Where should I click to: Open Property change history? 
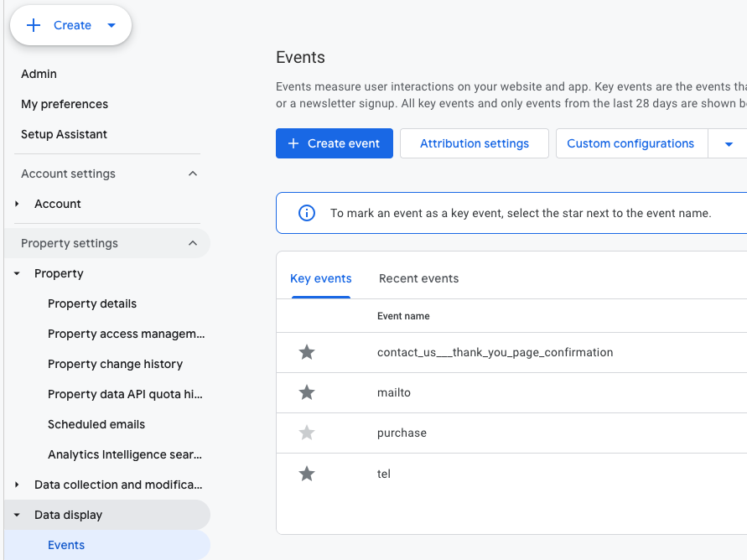[x=115, y=364]
